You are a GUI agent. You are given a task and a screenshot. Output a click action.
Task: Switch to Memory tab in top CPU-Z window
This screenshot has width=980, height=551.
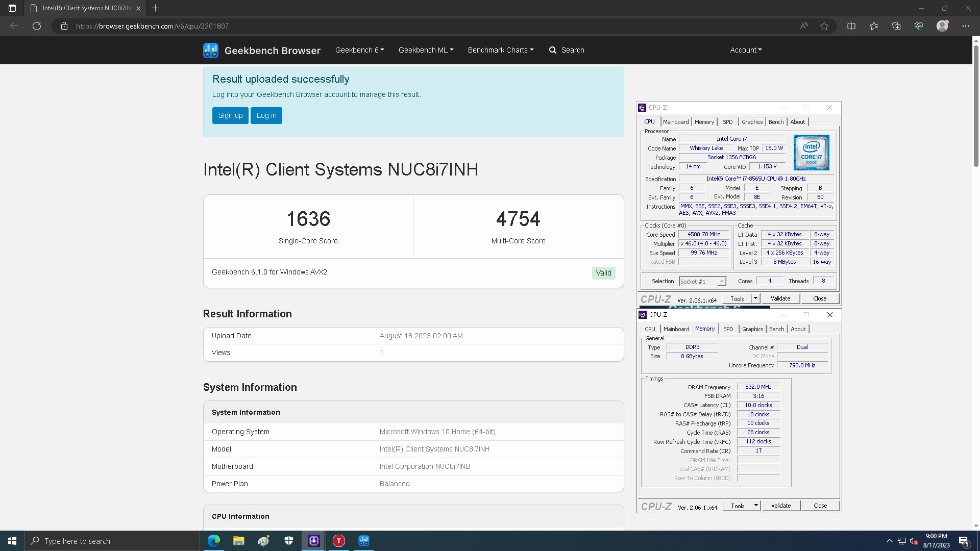[704, 122]
